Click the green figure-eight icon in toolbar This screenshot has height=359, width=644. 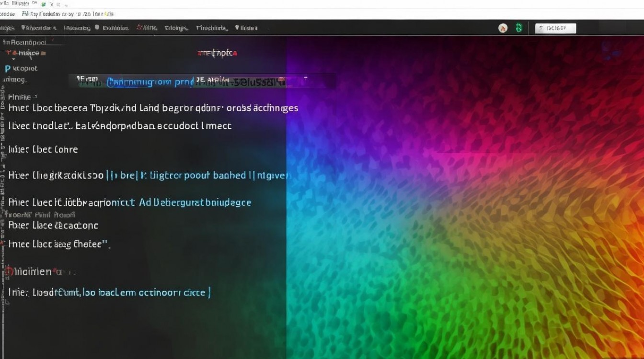518,28
